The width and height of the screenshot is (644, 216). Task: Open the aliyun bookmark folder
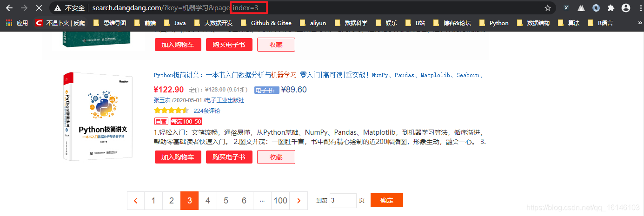point(314,23)
